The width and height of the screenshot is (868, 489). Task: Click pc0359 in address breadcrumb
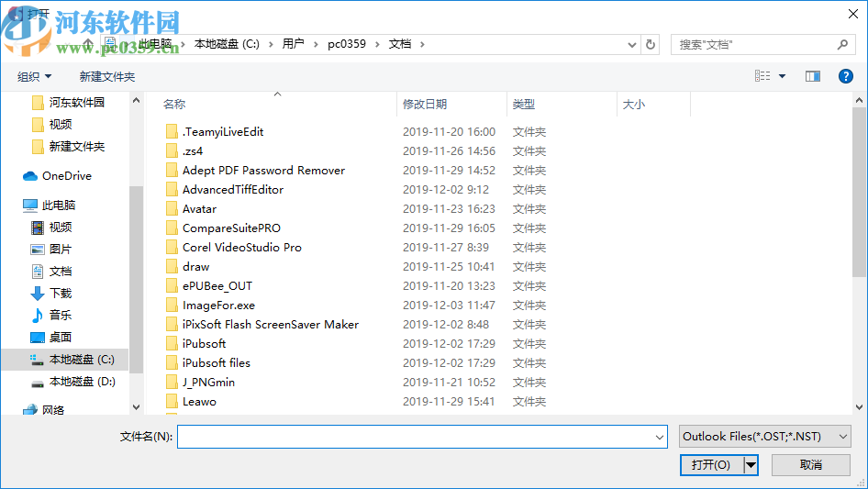[347, 44]
